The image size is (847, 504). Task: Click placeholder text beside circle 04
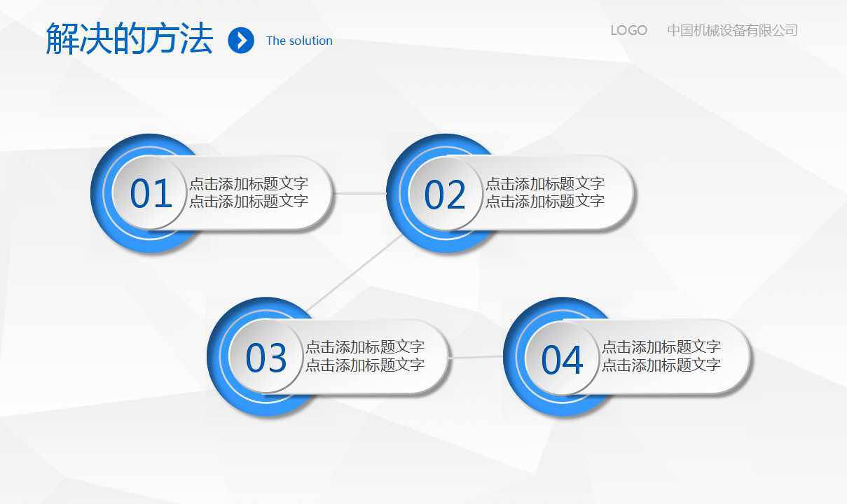[662, 357]
